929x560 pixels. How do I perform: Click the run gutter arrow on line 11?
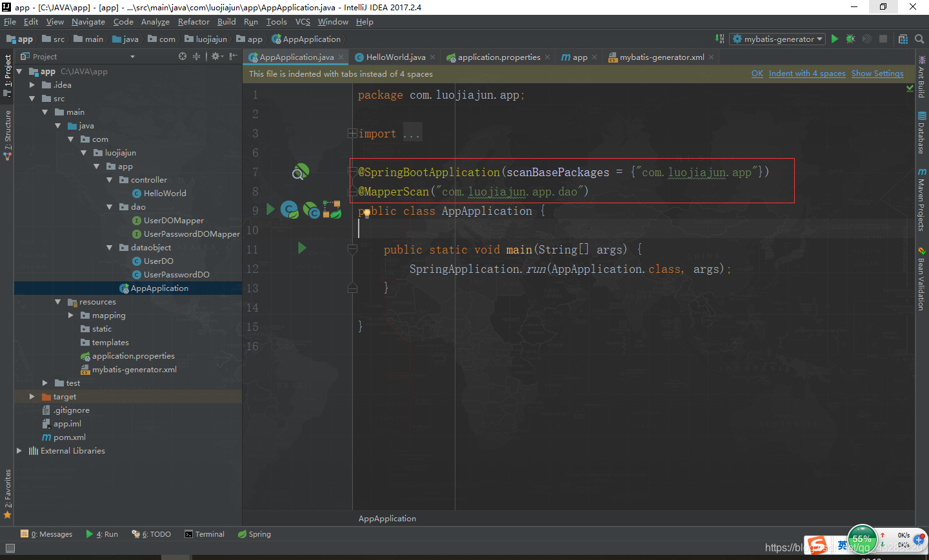tap(302, 248)
